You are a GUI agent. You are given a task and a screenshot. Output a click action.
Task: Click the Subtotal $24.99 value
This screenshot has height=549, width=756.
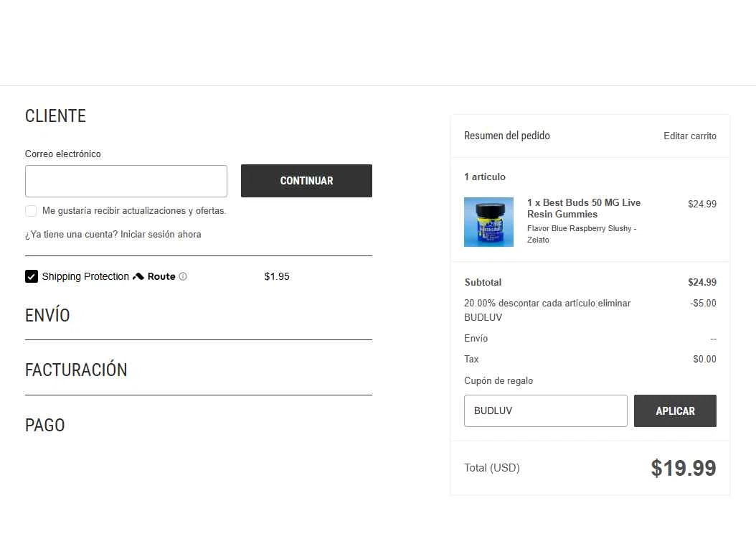[702, 282]
